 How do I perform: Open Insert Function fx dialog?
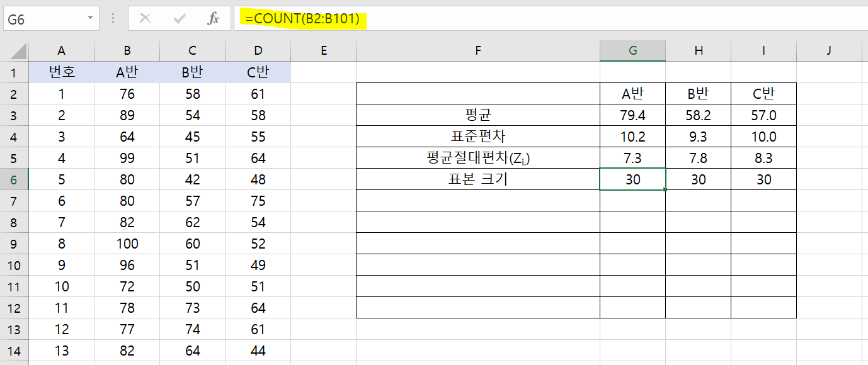click(214, 19)
